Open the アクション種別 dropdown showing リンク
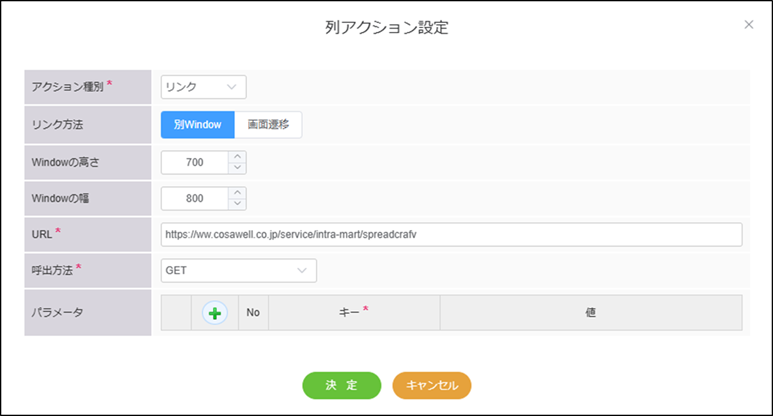 pyautogui.click(x=204, y=88)
